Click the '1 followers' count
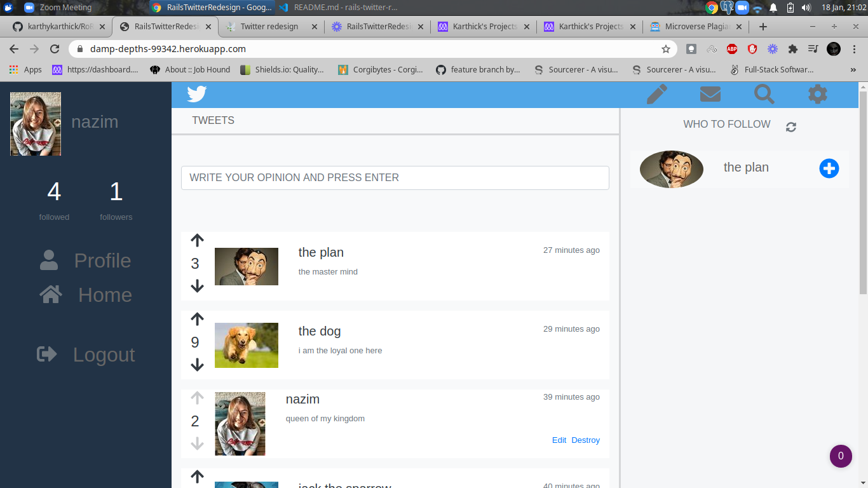The width and height of the screenshot is (868, 488). click(x=116, y=200)
